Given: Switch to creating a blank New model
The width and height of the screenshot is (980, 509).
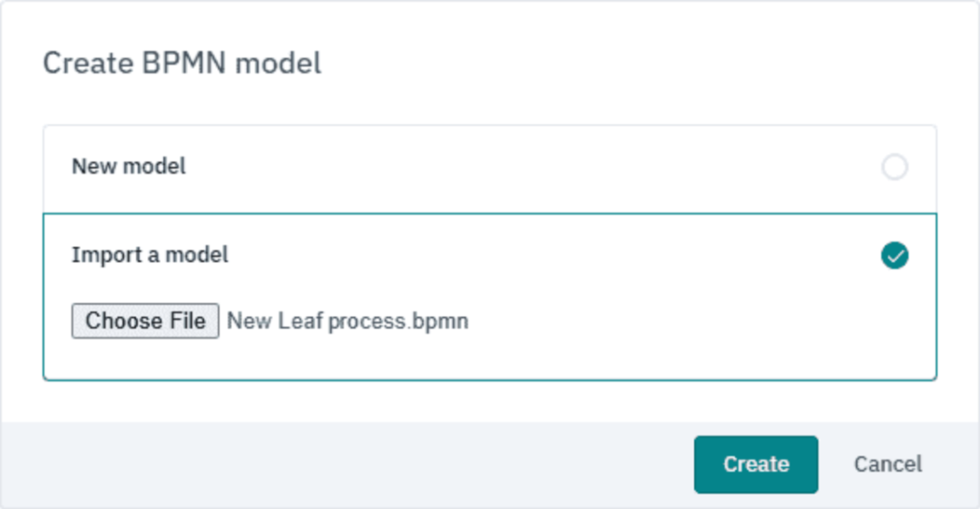Looking at the screenshot, I should point(489,169).
